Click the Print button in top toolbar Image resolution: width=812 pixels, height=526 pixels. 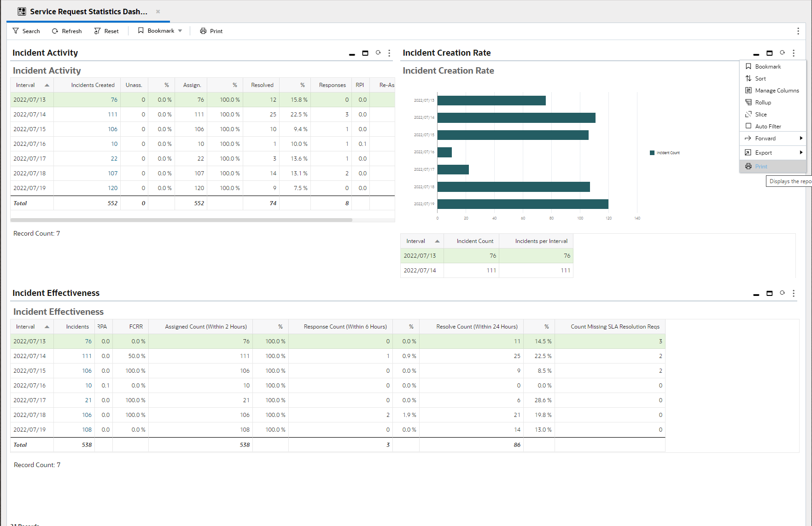click(x=211, y=31)
